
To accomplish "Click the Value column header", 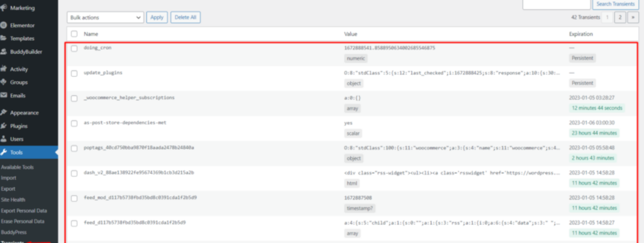I will pos(350,34).
